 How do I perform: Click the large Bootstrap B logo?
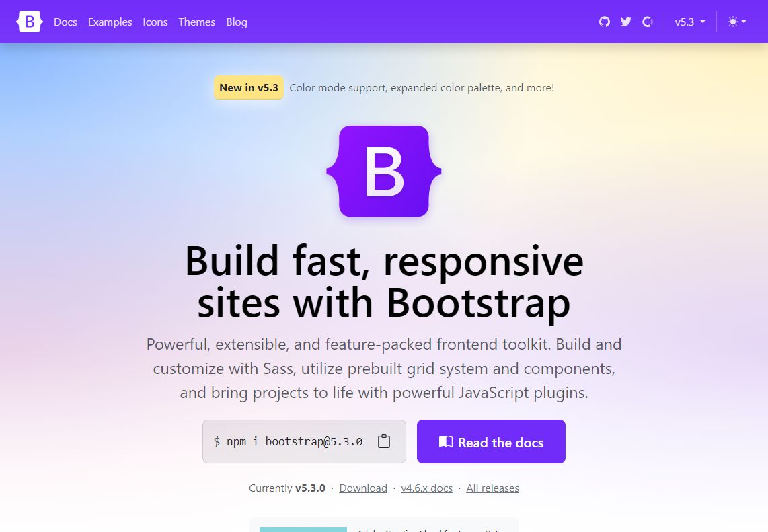[384, 171]
